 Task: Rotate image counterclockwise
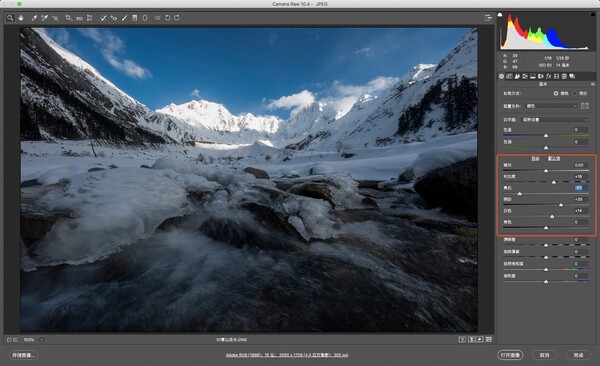tap(168, 18)
